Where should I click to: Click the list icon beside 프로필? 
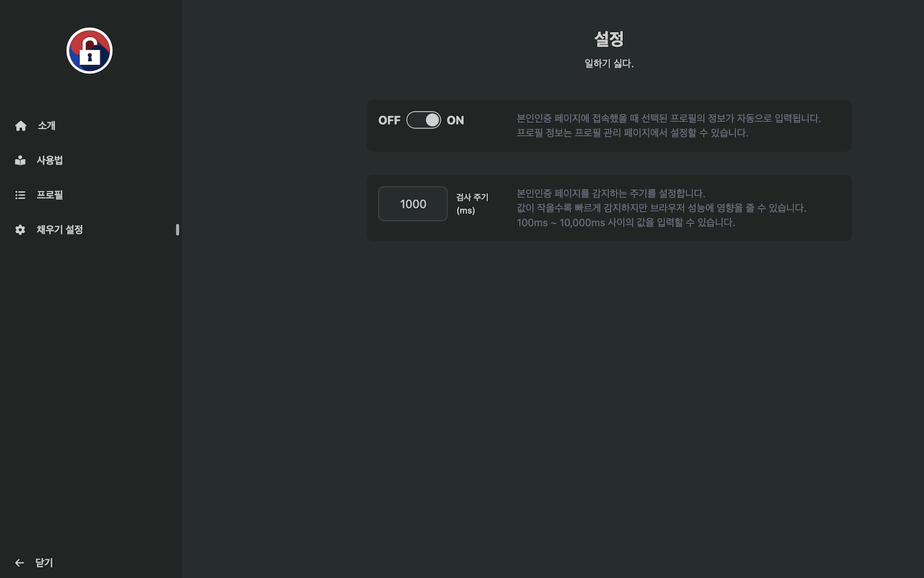[x=20, y=195]
